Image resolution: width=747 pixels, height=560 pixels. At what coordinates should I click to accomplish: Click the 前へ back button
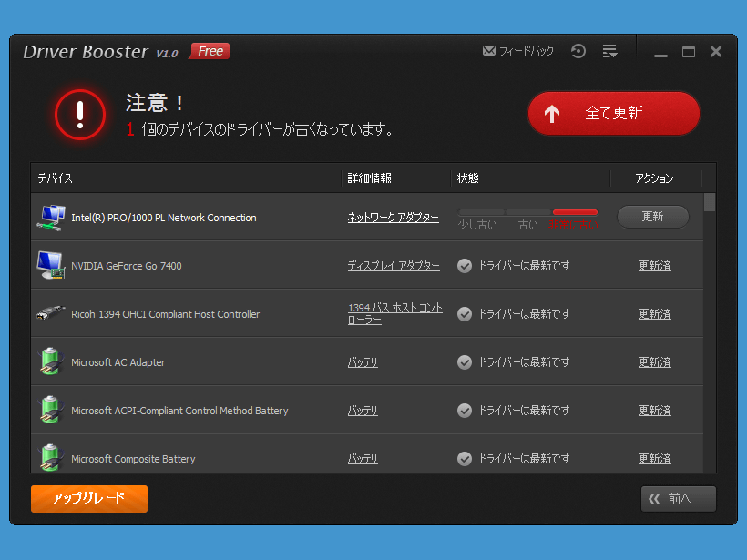(x=679, y=499)
